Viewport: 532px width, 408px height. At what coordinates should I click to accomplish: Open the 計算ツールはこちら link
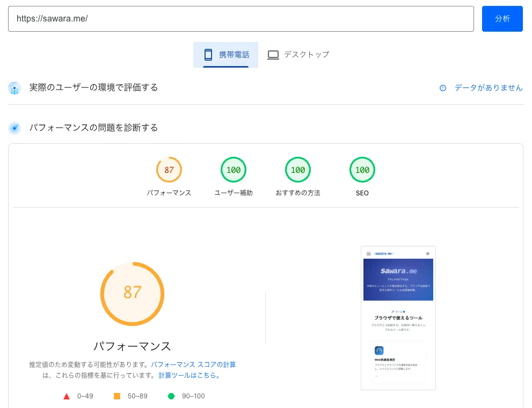click(x=189, y=375)
